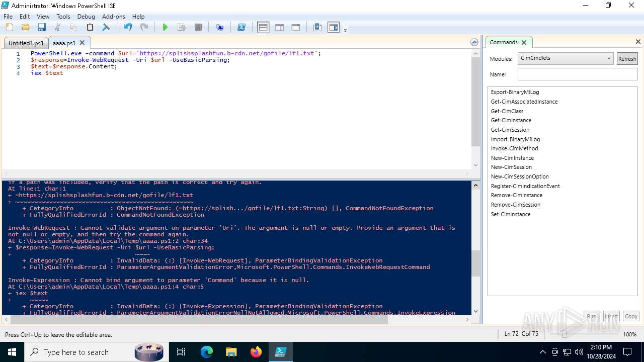The width and height of the screenshot is (644, 362).
Task: Show script pane on the right layout
Action: pyautogui.click(x=279, y=27)
